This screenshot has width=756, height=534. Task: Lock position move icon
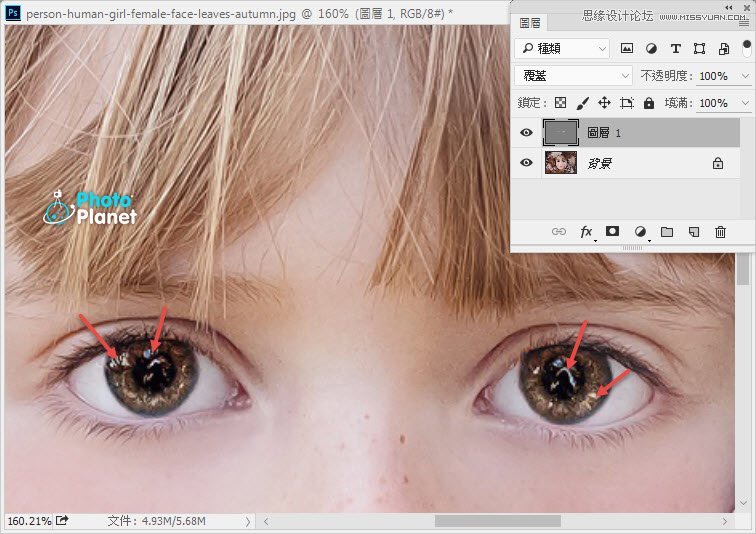click(604, 103)
